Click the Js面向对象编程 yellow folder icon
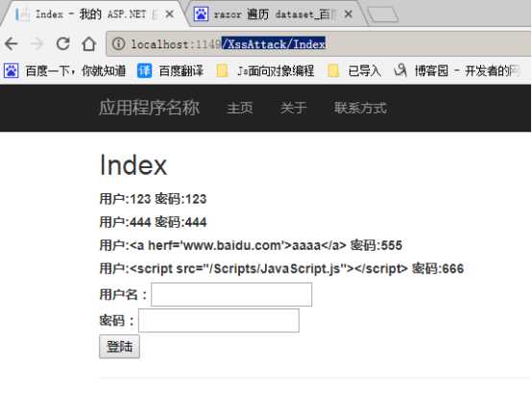 point(222,71)
